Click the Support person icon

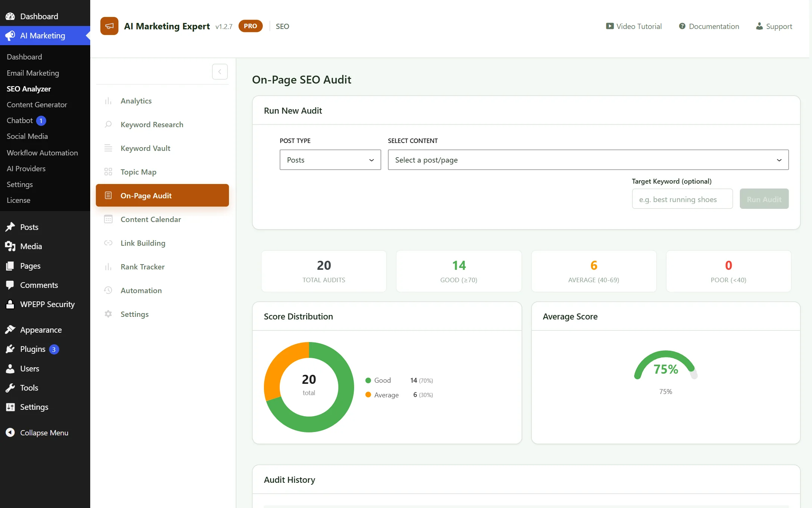[759, 26]
